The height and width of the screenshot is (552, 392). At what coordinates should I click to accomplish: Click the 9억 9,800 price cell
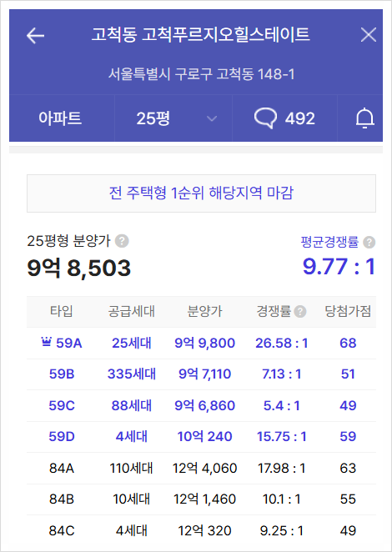[x=204, y=343]
